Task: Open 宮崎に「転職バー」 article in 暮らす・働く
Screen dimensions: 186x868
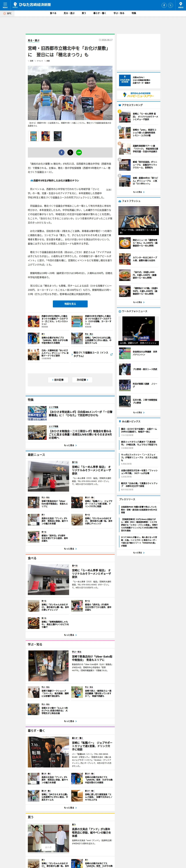Action: click(92, 746)
